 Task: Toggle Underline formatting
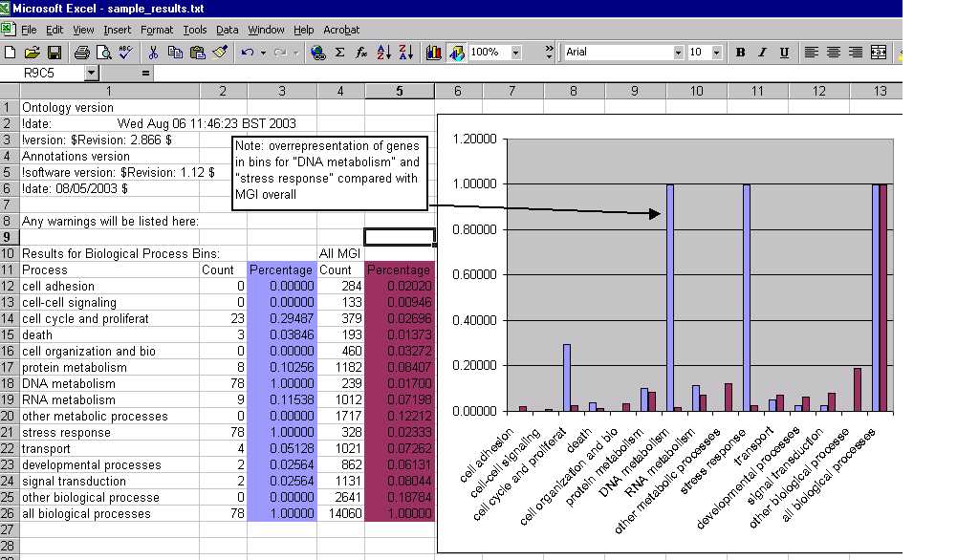tap(784, 53)
